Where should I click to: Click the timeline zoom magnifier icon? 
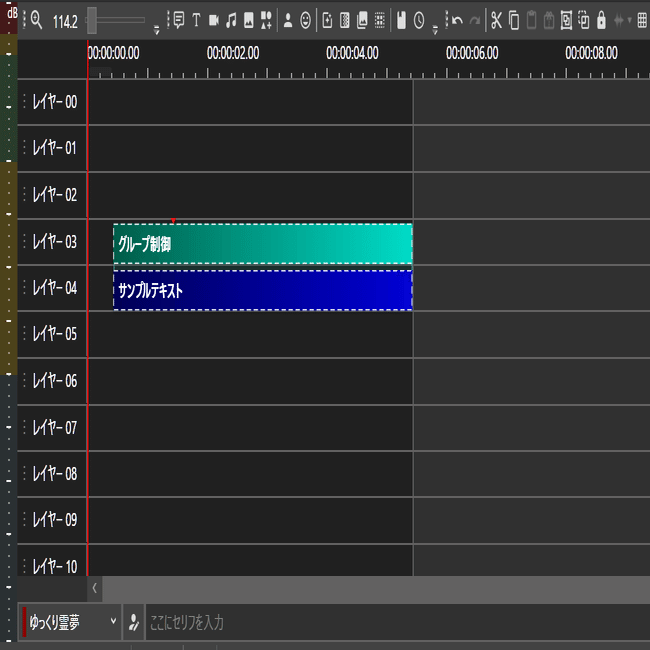pos(36,20)
